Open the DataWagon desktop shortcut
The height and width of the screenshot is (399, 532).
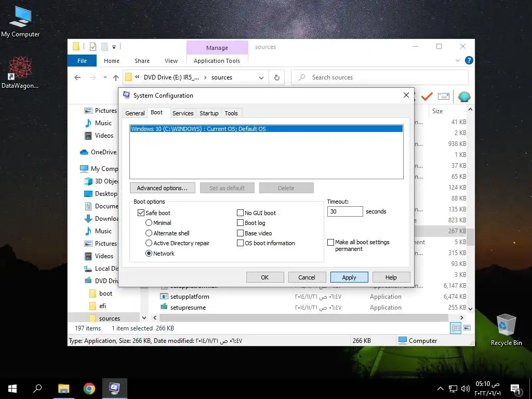tap(20, 72)
